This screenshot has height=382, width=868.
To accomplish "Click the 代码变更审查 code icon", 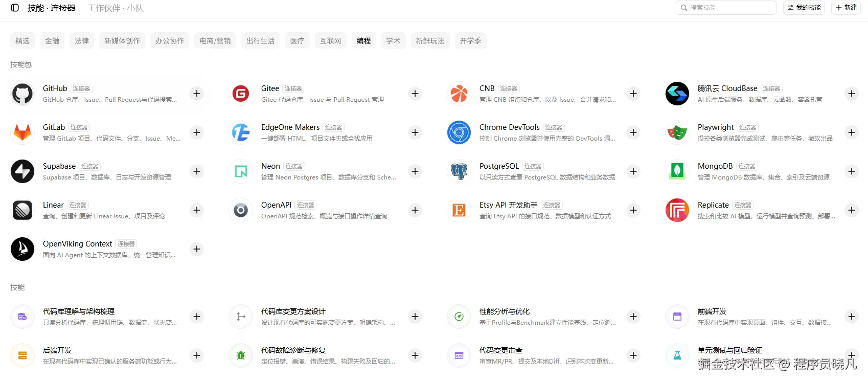I will tap(459, 355).
